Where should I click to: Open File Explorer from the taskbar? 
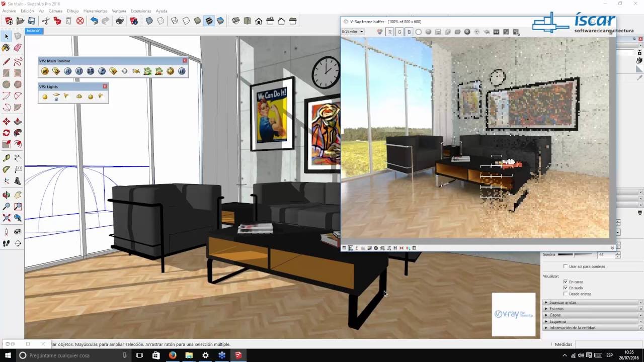189,355
